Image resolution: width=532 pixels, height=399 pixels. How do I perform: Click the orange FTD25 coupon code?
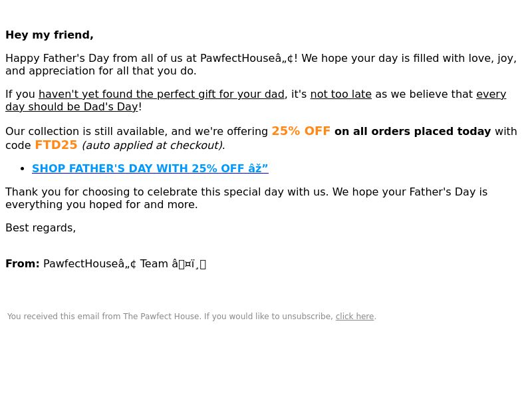point(57,145)
